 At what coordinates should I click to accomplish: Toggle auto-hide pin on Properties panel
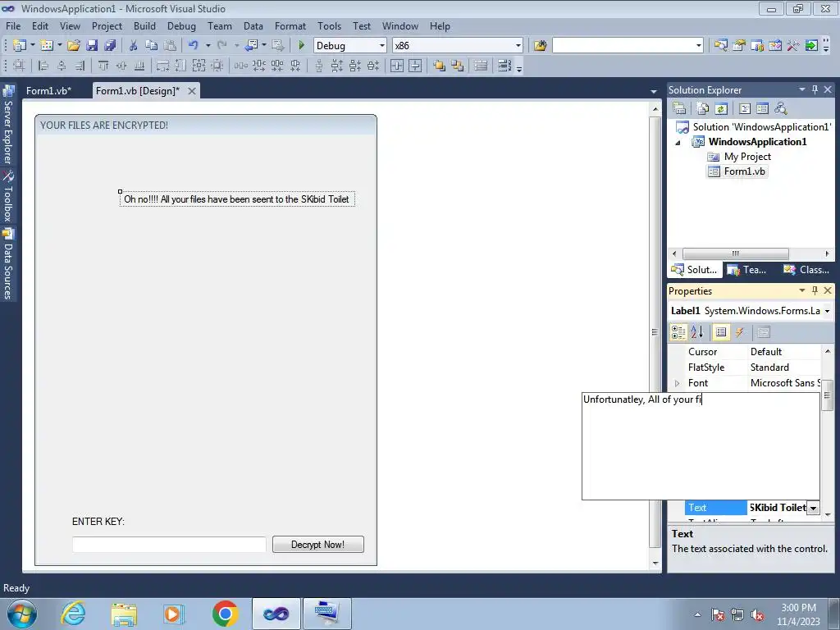click(x=815, y=290)
